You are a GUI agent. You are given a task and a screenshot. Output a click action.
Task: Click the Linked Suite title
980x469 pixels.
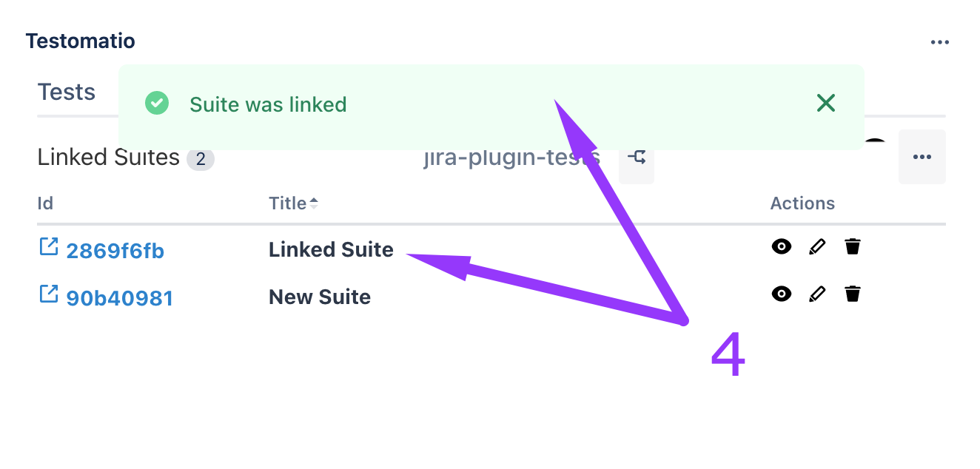331,250
